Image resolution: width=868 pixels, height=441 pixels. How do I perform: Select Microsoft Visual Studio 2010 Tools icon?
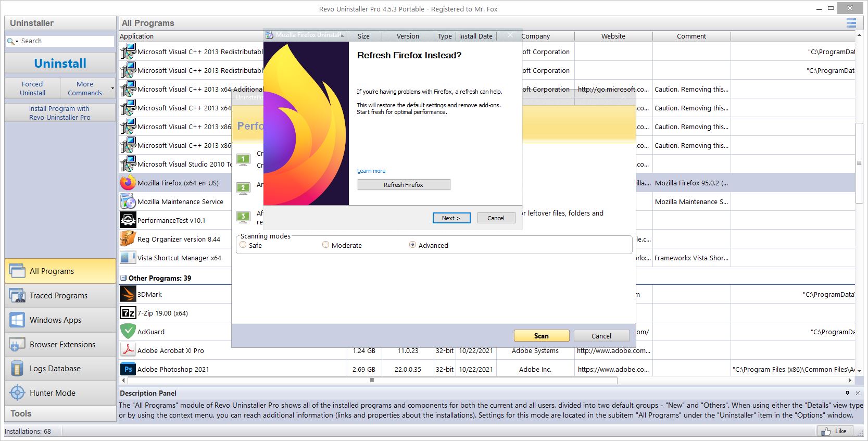click(x=128, y=164)
